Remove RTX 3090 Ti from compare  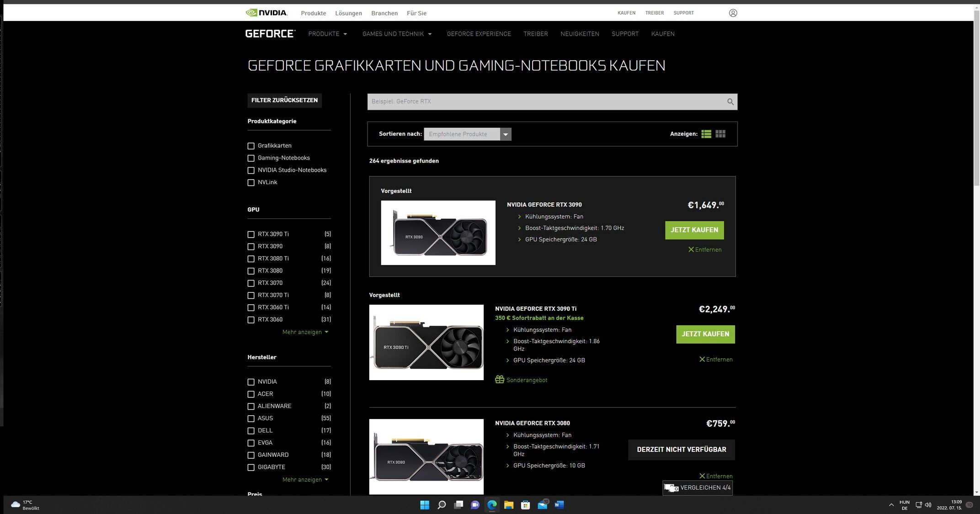pos(716,360)
